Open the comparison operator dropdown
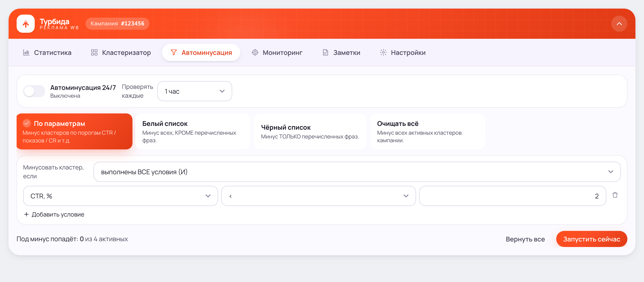The width and height of the screenshot is (644, 282). coord(318,196)
